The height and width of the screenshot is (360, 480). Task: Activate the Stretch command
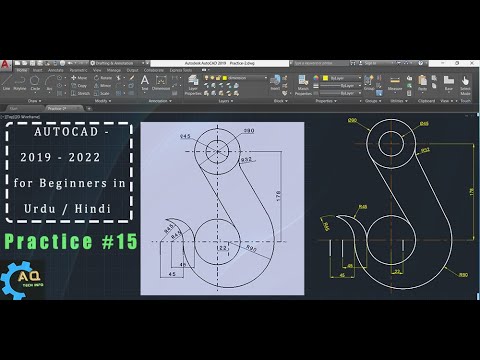click(80, 94)
